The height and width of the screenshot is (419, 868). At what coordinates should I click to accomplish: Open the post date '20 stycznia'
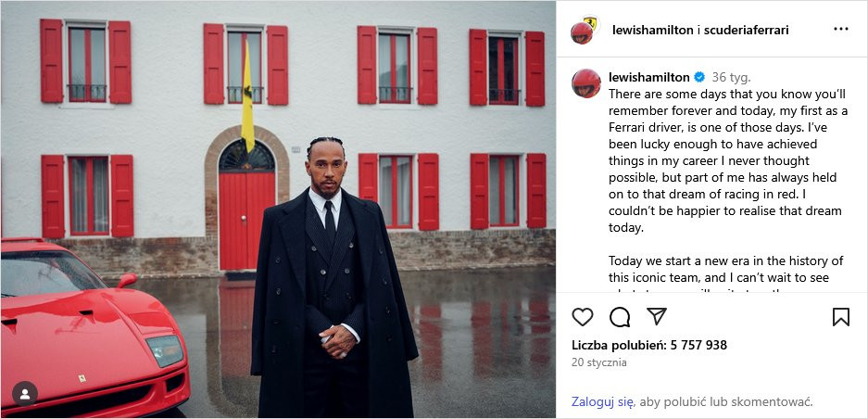tap(599, 362)
